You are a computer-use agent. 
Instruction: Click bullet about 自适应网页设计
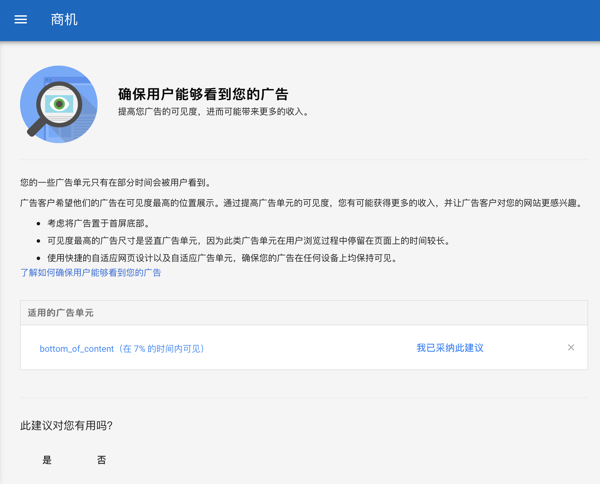click(223, 258)
